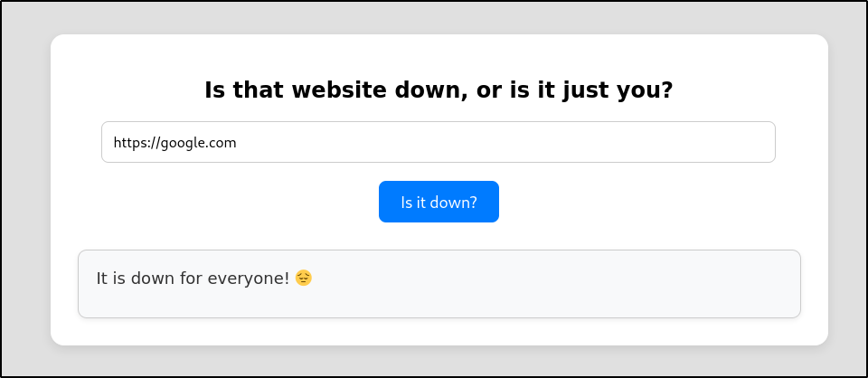Screen dimensions: 868x378
Task: Click the "https://google.com" text in the input
Action: coord(175,143)
